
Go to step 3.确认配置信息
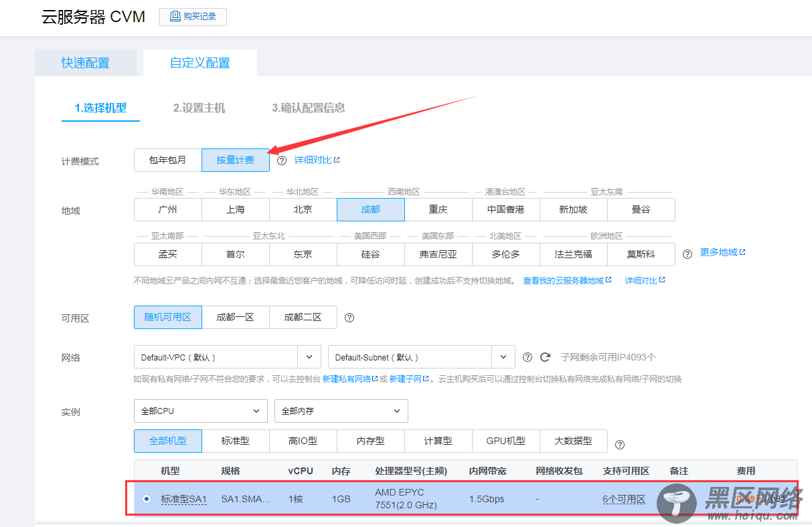pyautogui.click(x=309, y=108)
